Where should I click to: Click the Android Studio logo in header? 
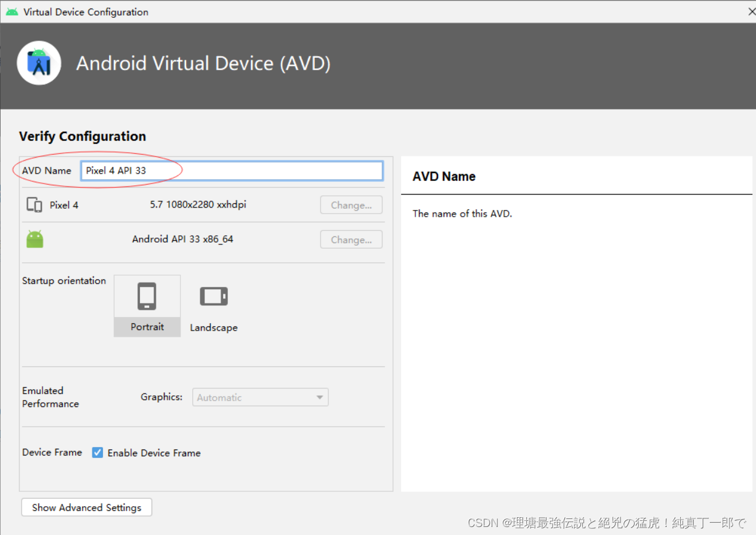pos(39,63)
